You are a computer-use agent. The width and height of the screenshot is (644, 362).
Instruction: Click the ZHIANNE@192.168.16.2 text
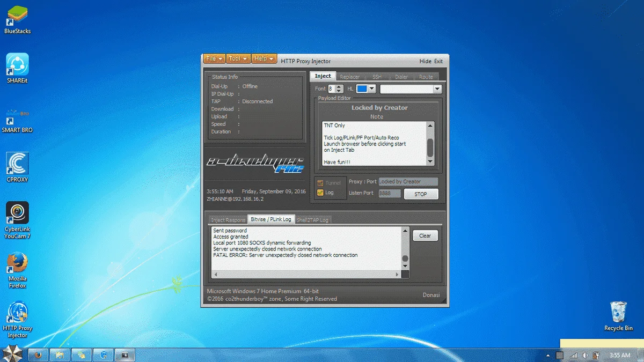point(235,198)
